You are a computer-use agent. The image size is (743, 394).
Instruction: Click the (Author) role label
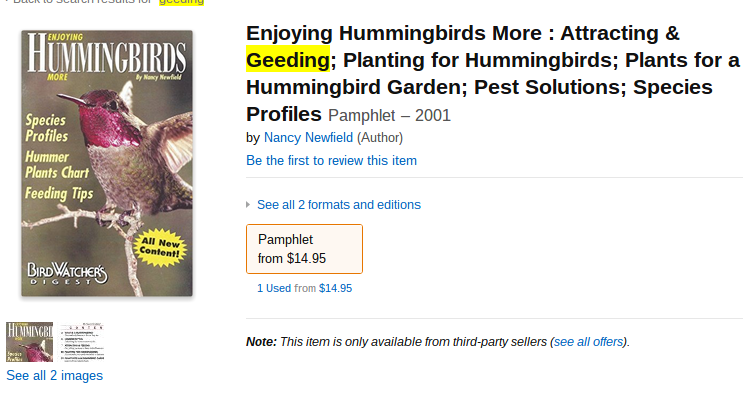coord(380,137)
